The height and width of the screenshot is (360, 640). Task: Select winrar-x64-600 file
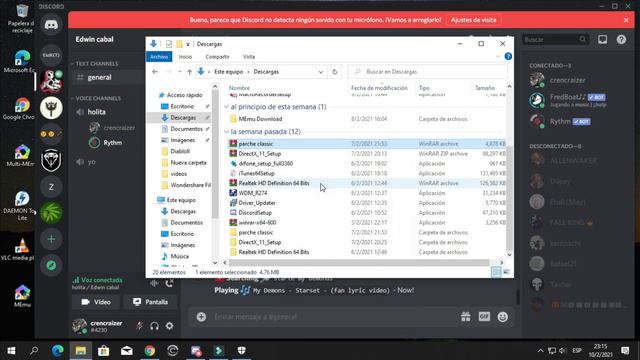(x=257, y=222)
